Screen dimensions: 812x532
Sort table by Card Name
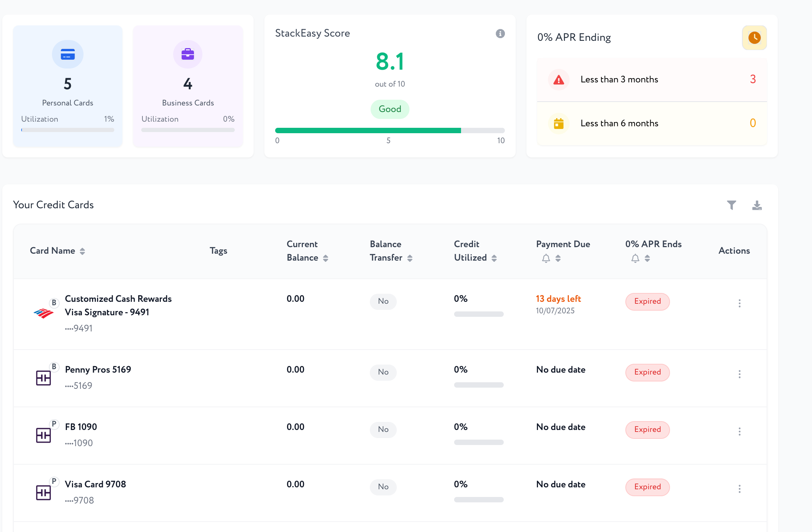82,251
